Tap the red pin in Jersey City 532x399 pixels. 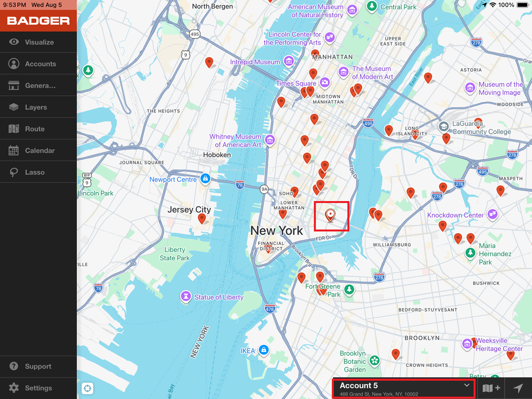pos(202,219)
